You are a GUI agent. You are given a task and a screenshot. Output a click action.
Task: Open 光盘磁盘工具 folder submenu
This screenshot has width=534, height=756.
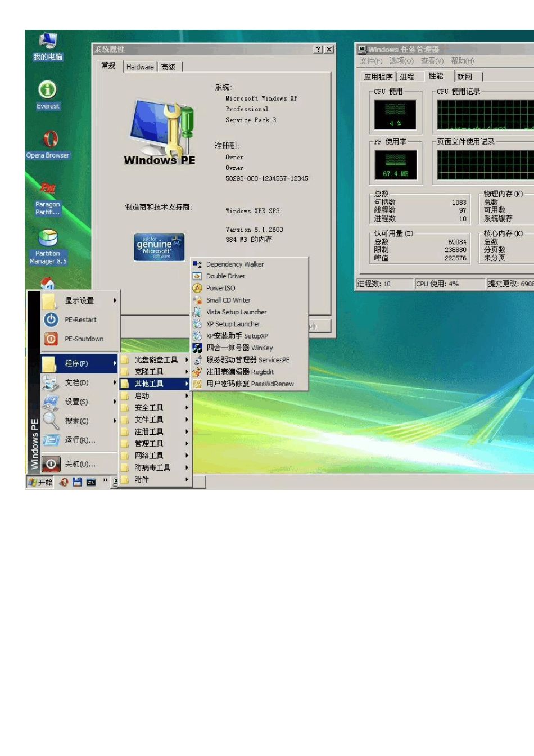point(155,359)
